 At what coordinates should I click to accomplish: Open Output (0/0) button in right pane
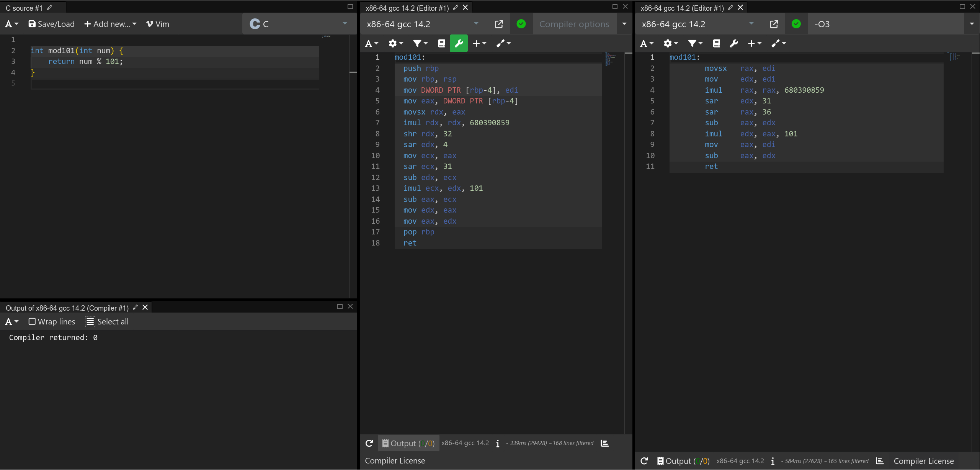click(684, 461)
